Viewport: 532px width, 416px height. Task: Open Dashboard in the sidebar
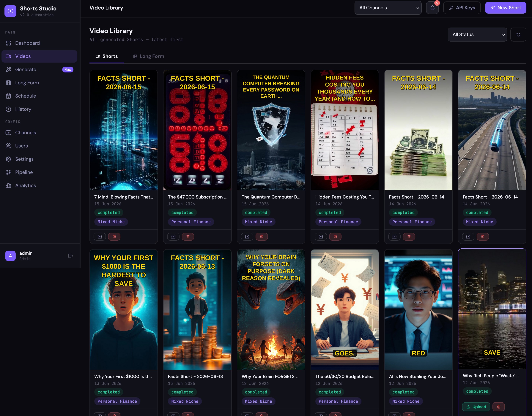[x=40, y=43]
